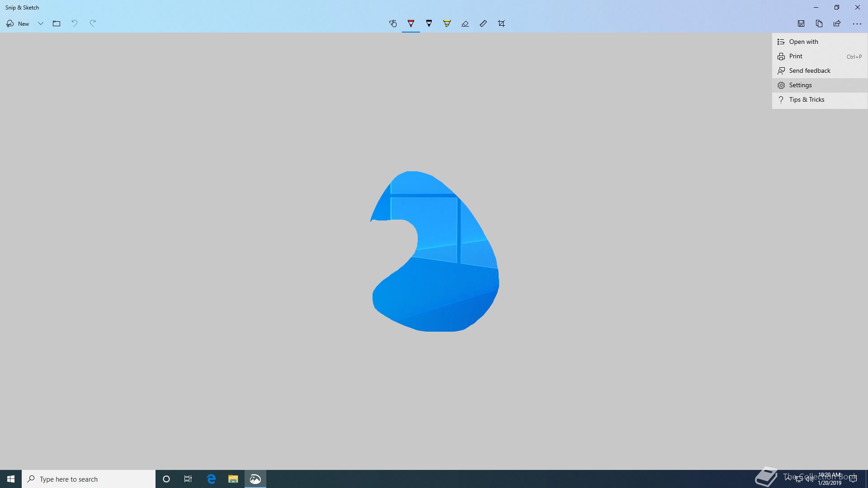Close the See more ellipsis menu
This screenshot has width=868, height=488.
click(857, 23)
